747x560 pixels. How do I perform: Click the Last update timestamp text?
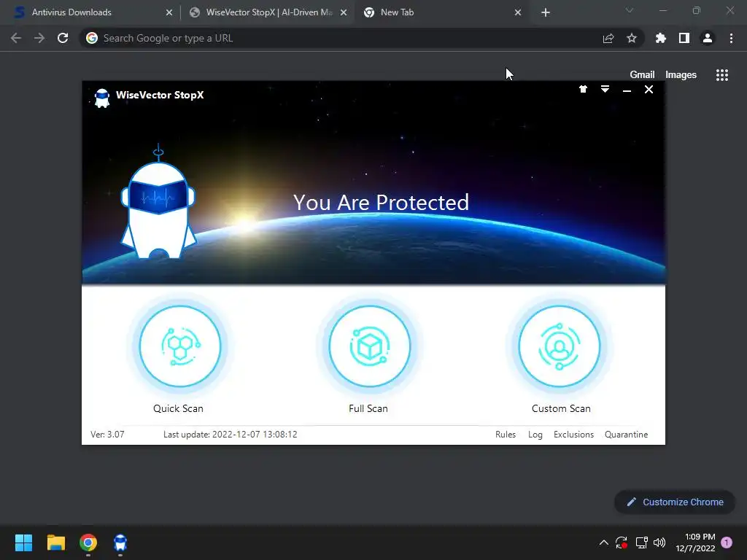230,435
